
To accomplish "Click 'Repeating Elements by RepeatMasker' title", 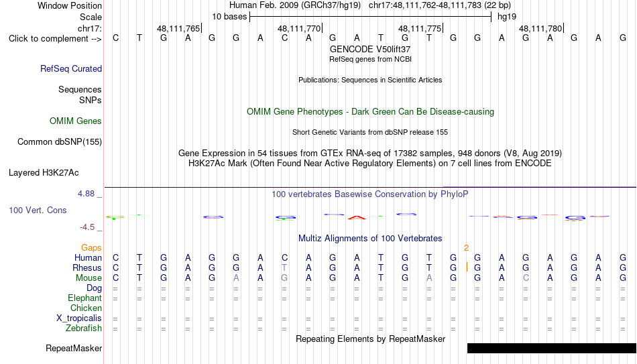I will pos(371,339).
